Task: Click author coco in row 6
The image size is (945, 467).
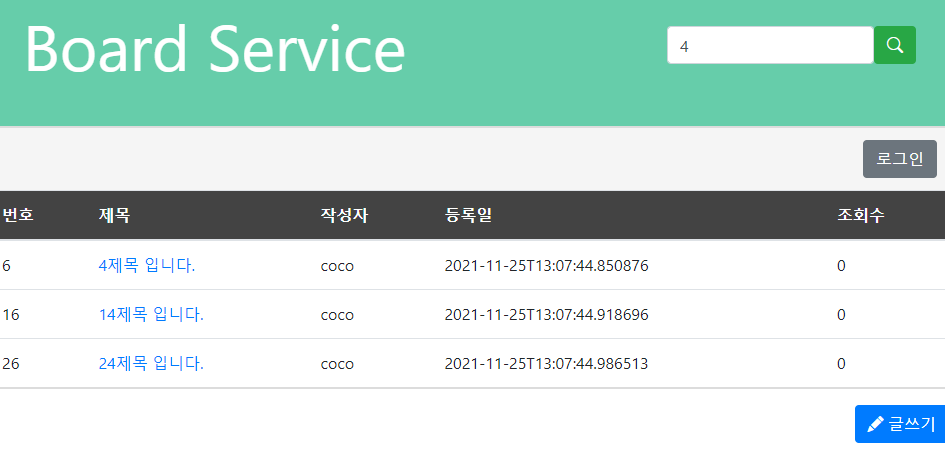Action: (337, 266)
